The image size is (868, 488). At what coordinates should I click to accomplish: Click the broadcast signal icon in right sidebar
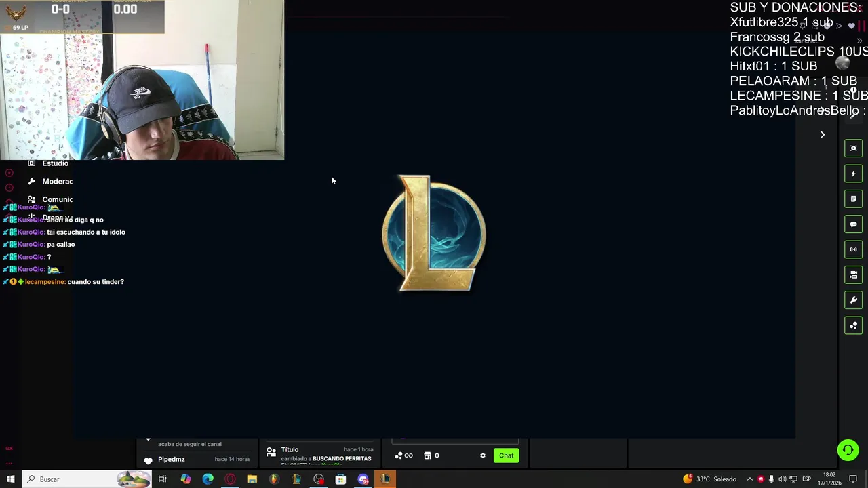853,249
